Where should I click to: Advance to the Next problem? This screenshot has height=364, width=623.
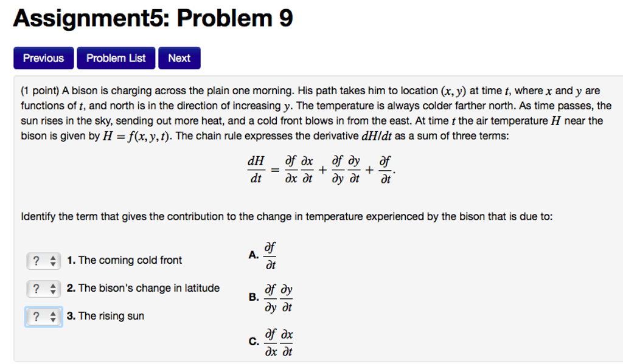(x=179, y=58)
